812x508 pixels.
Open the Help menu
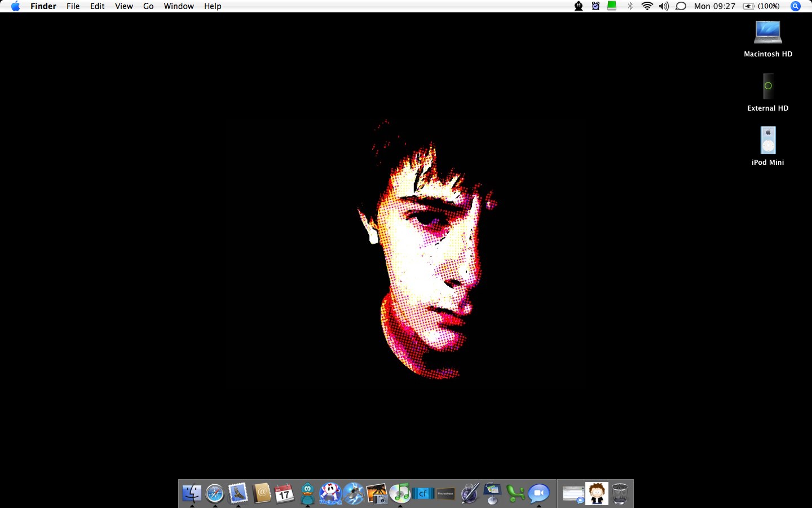pos(213,6)
